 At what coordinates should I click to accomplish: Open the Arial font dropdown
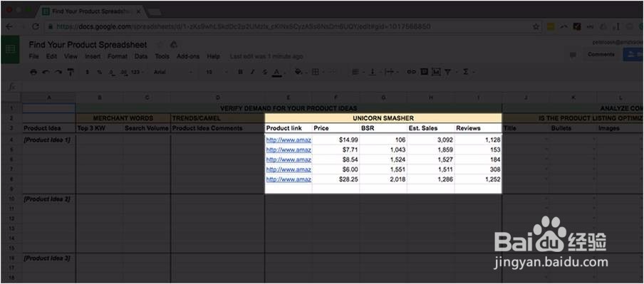click(172, 72)
